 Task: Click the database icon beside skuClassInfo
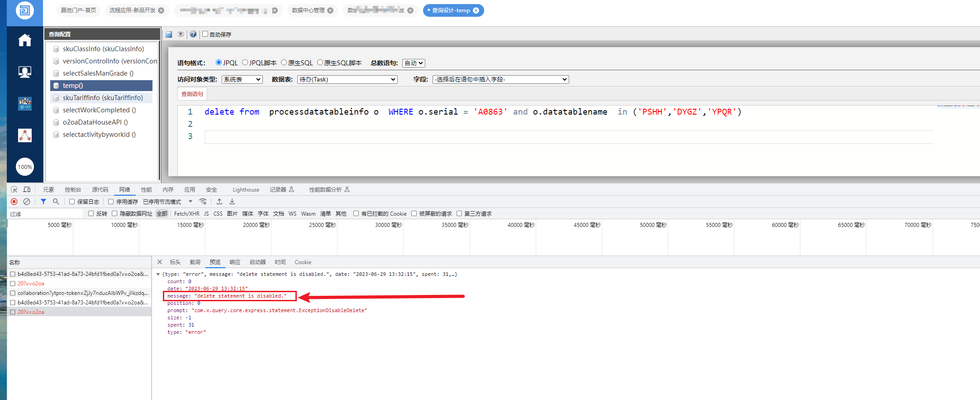(56, 49)
